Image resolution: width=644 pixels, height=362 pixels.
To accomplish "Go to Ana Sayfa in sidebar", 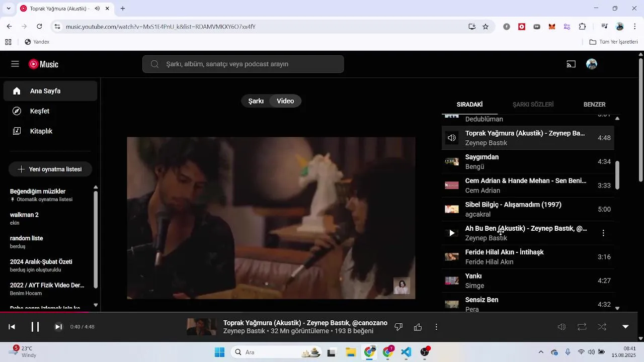I will pyautogui.click(x=50, y=91).
